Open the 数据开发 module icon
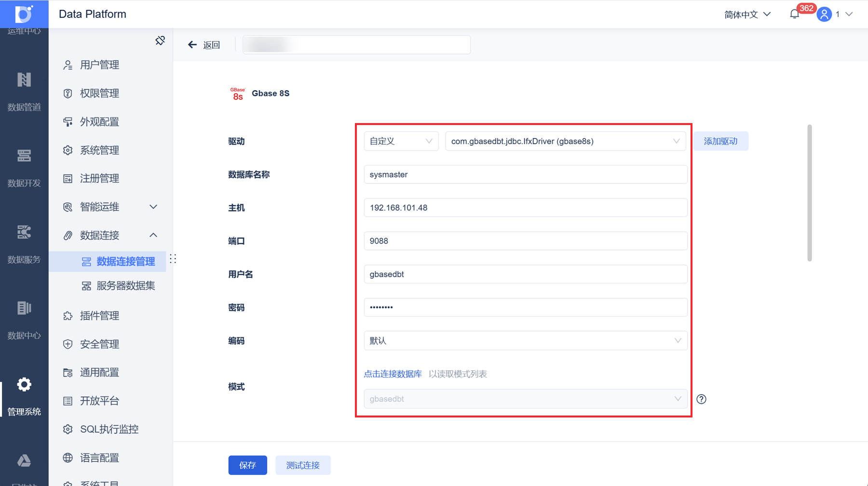The image size is (868, 486). [24, 155]
